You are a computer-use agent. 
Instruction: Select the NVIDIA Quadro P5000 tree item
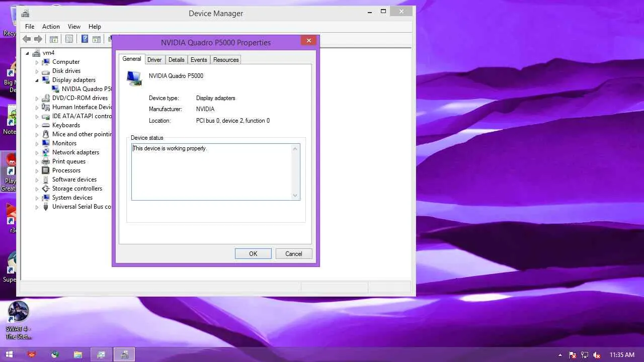point(87,89)
